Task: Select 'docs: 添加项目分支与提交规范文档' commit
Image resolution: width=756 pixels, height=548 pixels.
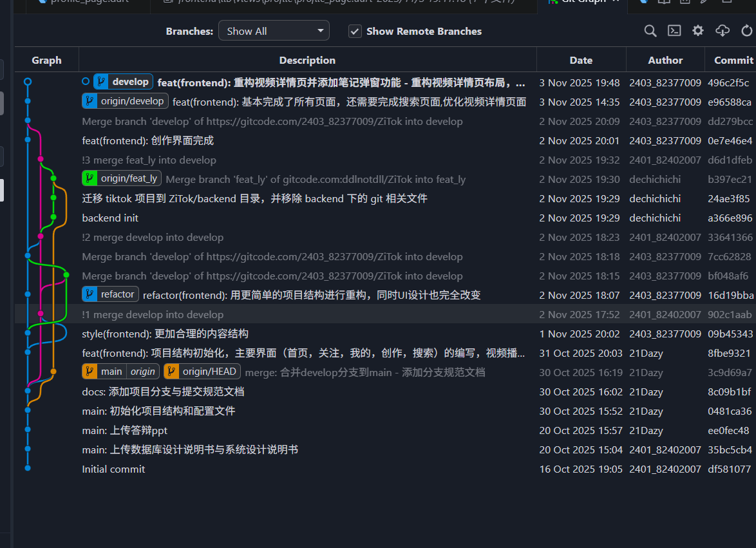Action: click(x=163, y=392)
